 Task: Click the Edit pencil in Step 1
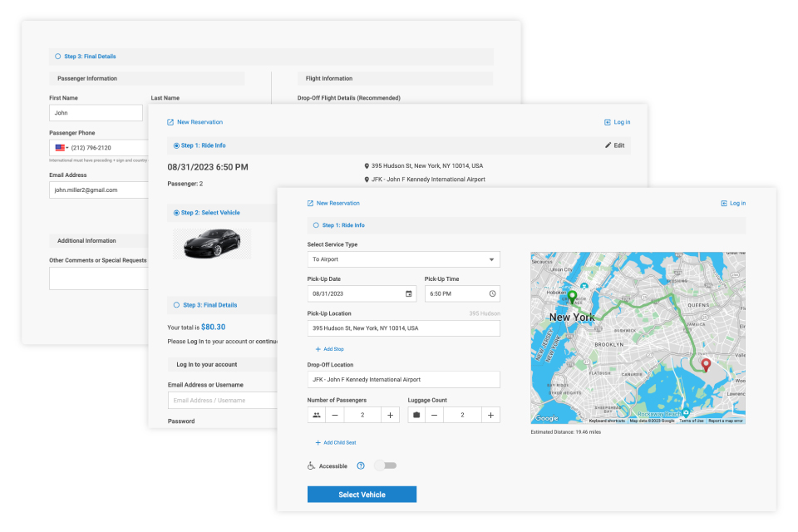click(614, 145)
